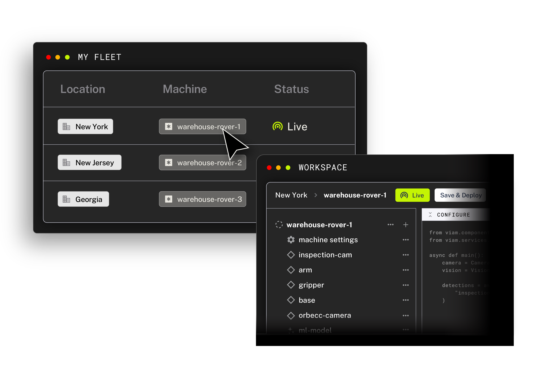Click the green window dot on the My Fleet window
Image resolution: width=547 pixels, height=392 pixels.
pyautogui.click(x=67, y=57)
